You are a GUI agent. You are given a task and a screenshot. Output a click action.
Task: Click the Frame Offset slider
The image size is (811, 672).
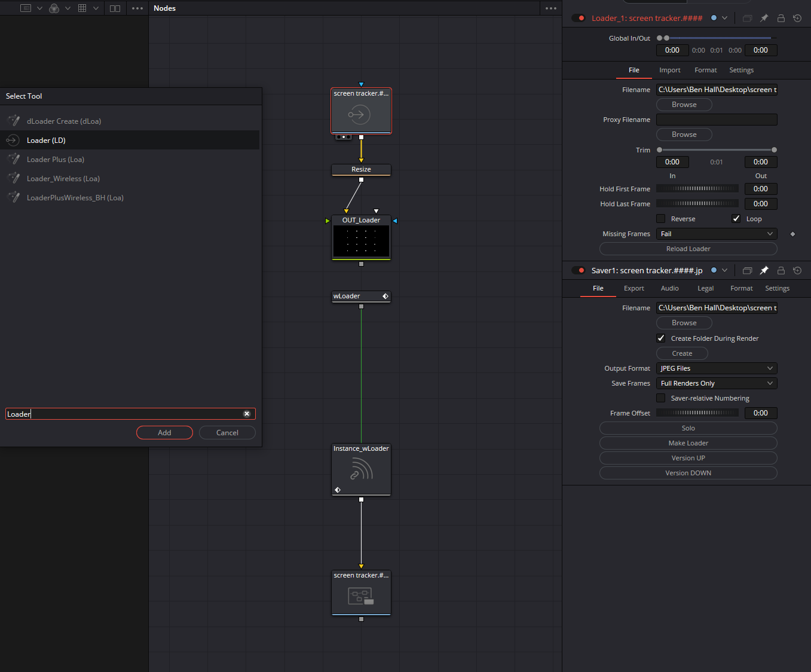pos(697,413)
